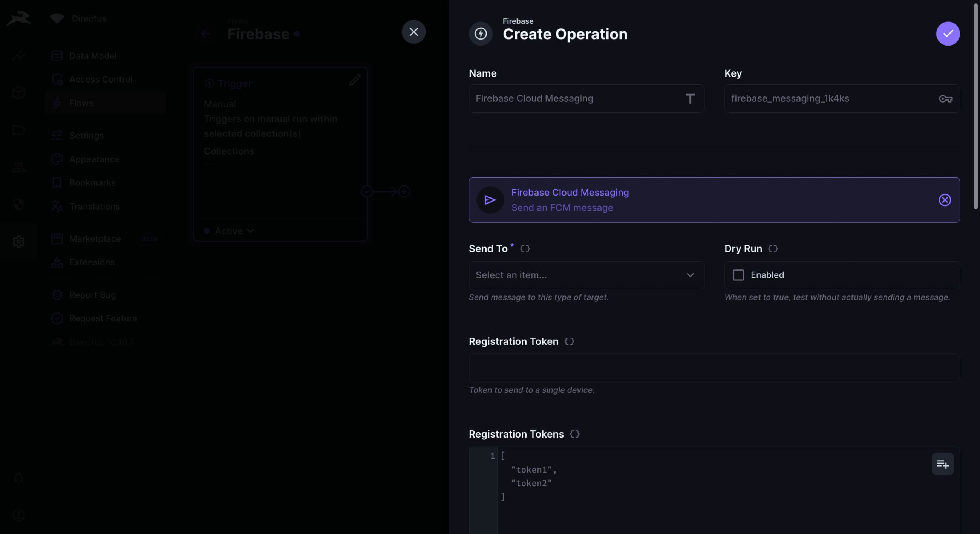Image resolution: width=980 pixels, height=534 pixels.
Task: Click the braces icon next to Send To
Action: pos(525,249)
